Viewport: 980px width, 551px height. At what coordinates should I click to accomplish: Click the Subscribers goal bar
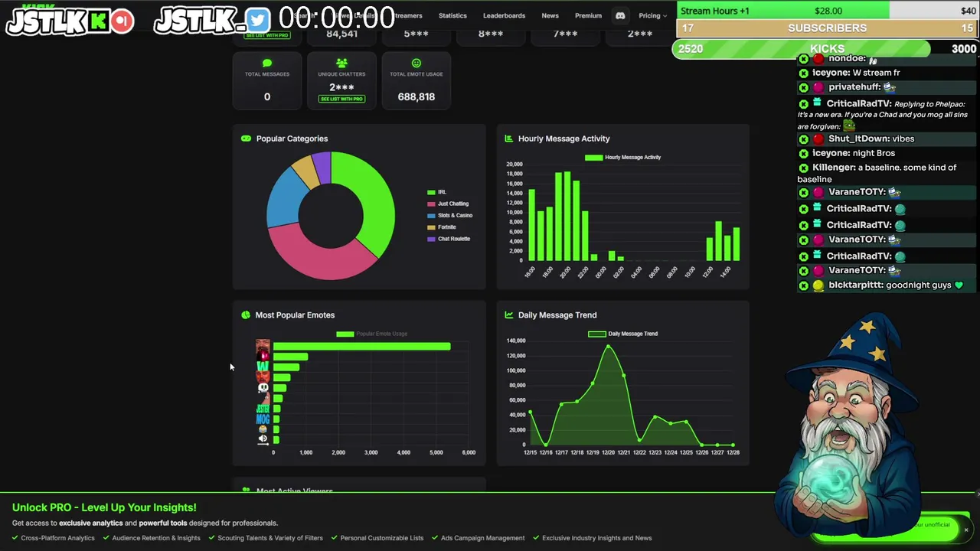(x=827, y=28)
